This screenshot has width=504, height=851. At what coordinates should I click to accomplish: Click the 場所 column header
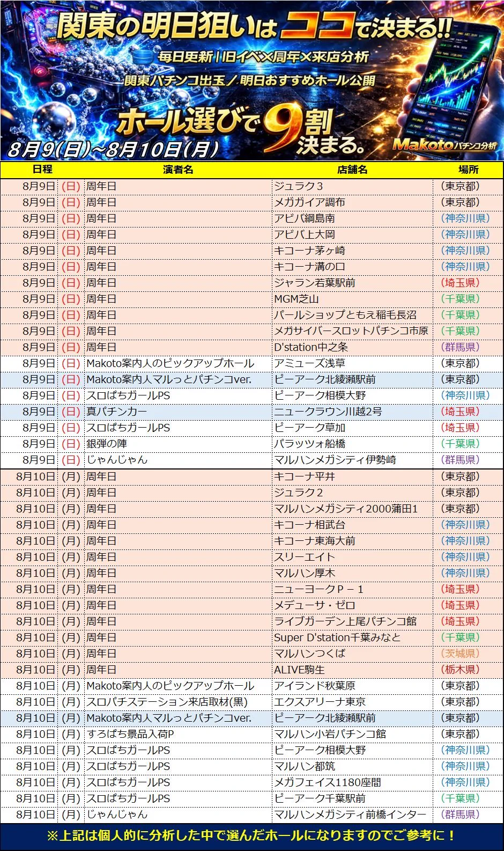468,170
